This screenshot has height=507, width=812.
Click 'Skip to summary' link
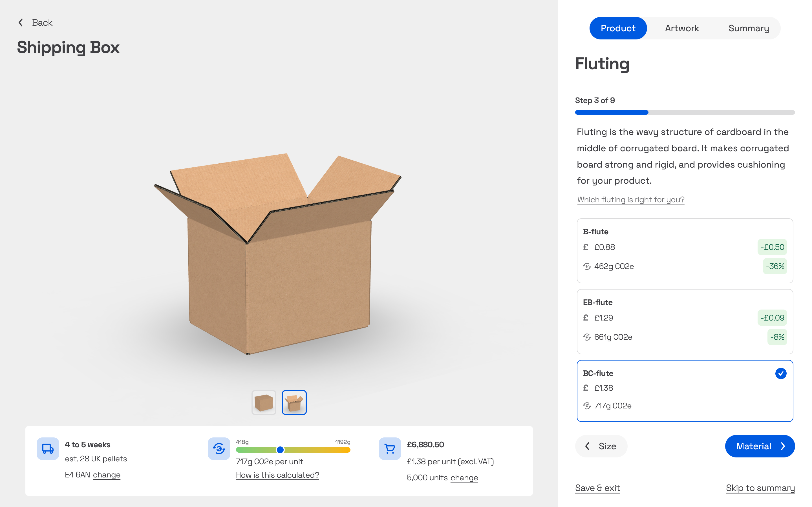tap(760, 488)
